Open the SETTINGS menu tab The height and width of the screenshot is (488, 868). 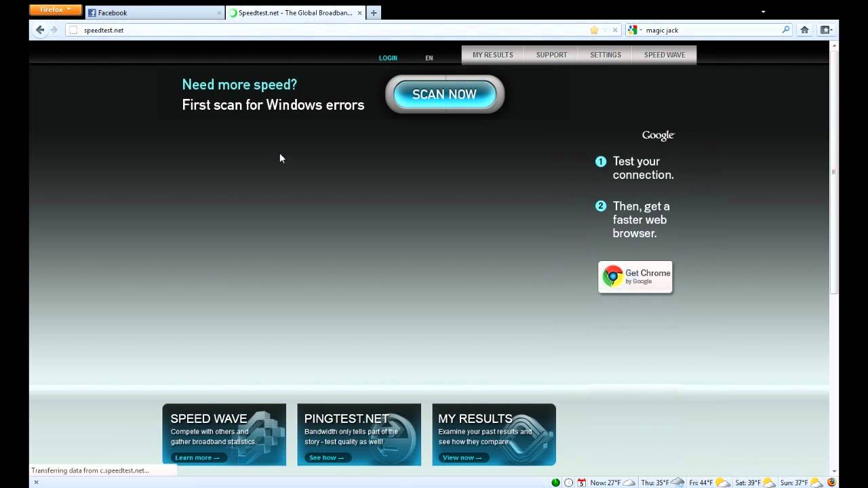coord(606,55)
